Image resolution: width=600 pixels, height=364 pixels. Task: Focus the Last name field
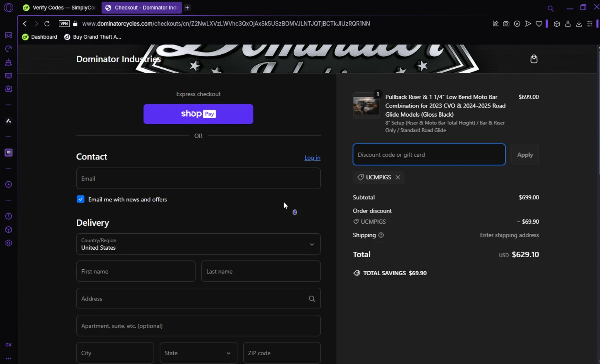click(261, 271)
